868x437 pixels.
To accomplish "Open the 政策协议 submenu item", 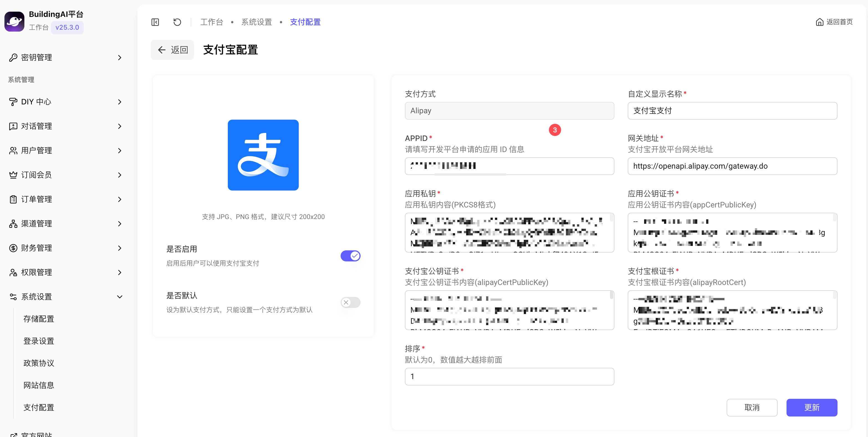I will pos(39,363).
